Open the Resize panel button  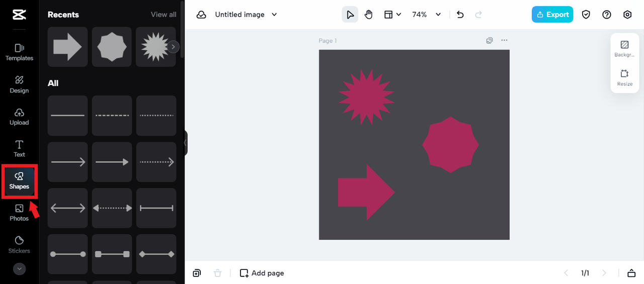pos(625,77)
